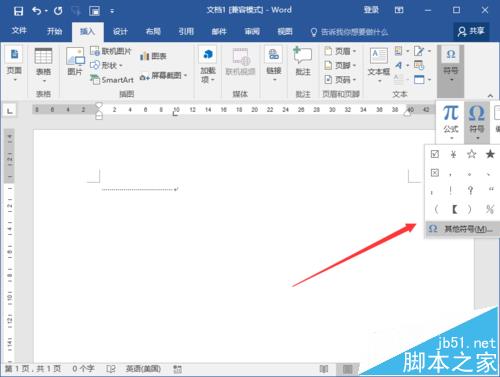Insert the solid star symbol
The image size is (500, 377).
click(x=490, y=154)
